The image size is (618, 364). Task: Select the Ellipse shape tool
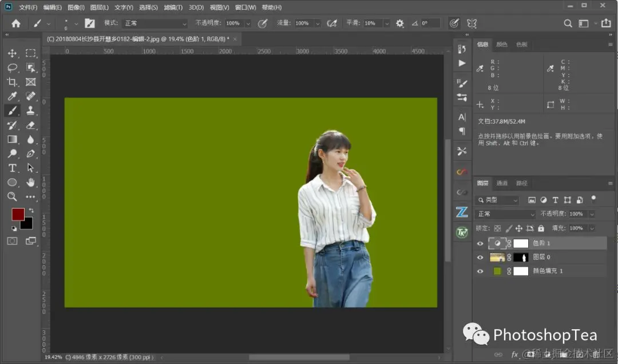coord(12,182)
